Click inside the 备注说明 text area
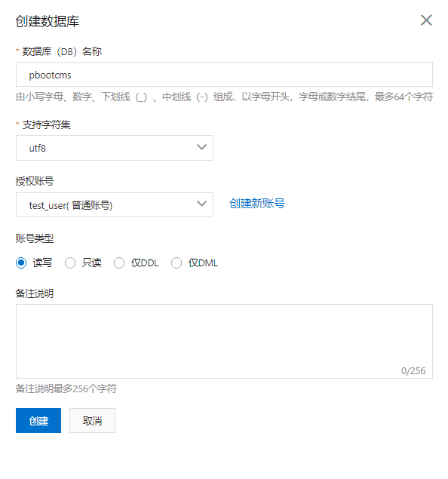 tap(224, 341)
